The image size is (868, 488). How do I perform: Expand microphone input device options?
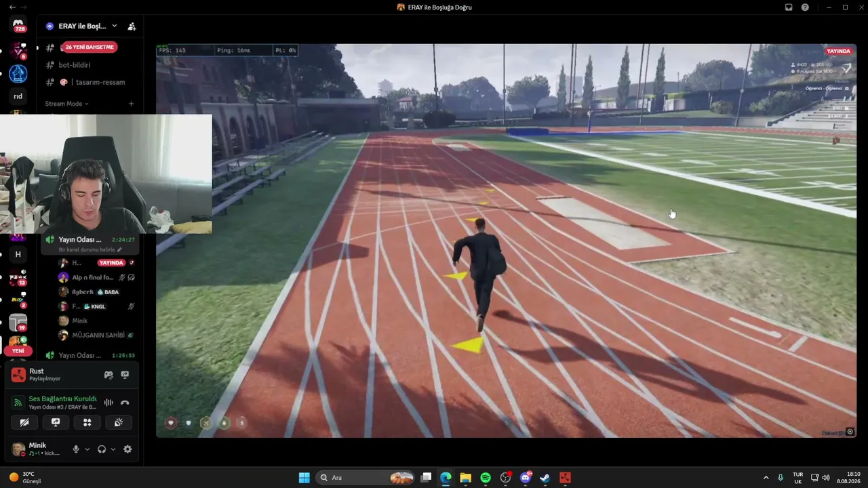87,449
